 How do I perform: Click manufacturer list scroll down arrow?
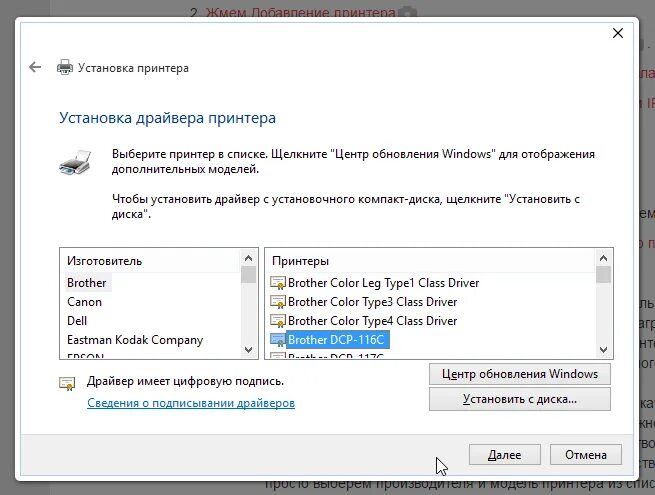click(249, 350)
